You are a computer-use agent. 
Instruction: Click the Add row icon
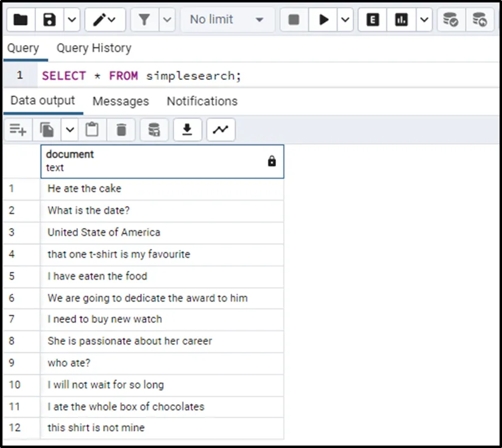point(18,130)
